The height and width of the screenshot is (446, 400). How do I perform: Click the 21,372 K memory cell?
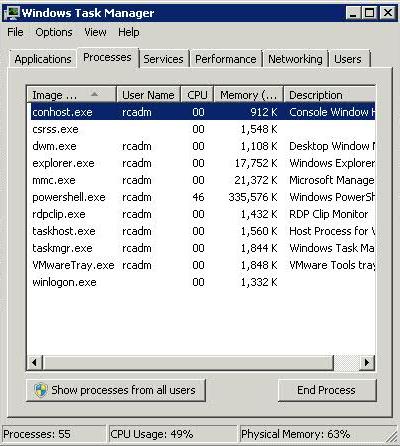point(256,180)
